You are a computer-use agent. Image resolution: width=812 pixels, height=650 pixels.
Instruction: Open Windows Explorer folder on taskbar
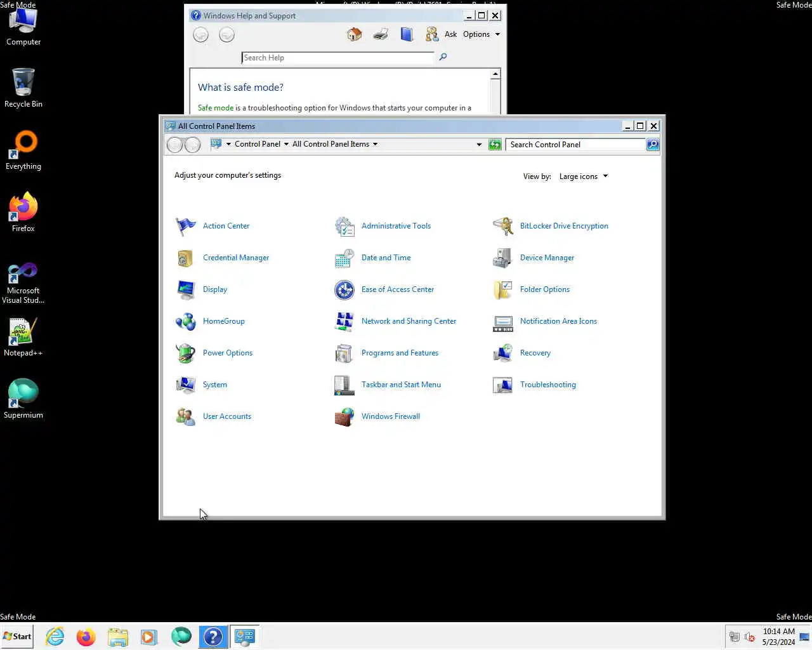(117, 636)
